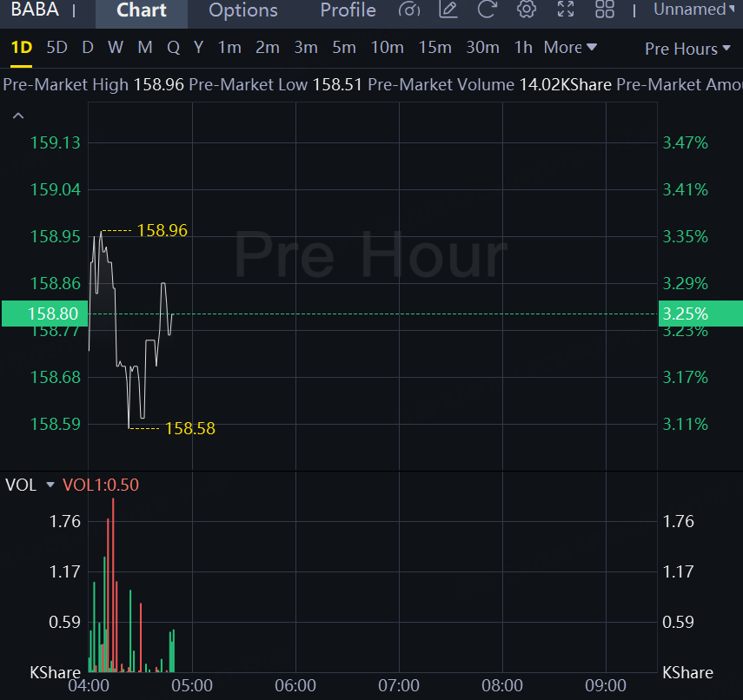Refresh the chart with the reload icon
Screen dimensions: 743x700
488,10
